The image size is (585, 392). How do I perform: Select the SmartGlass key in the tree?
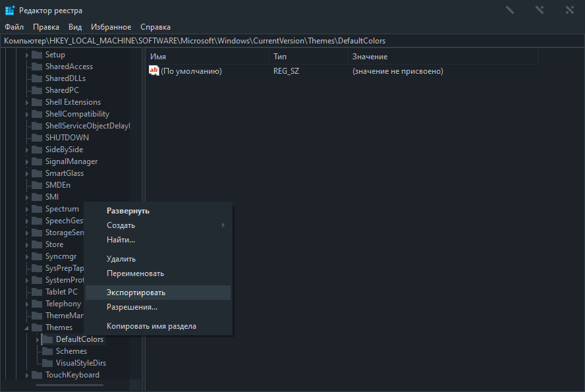click(64, 173)
